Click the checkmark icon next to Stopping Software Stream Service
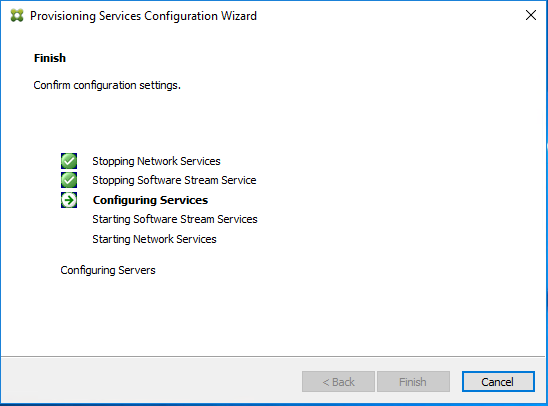 69,180
